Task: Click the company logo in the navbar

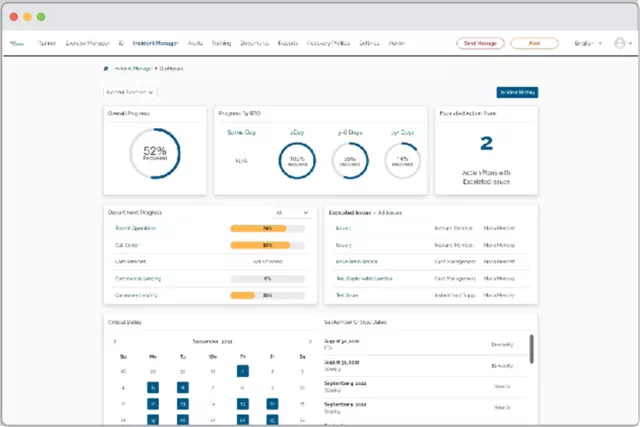Action: point(17,43)
